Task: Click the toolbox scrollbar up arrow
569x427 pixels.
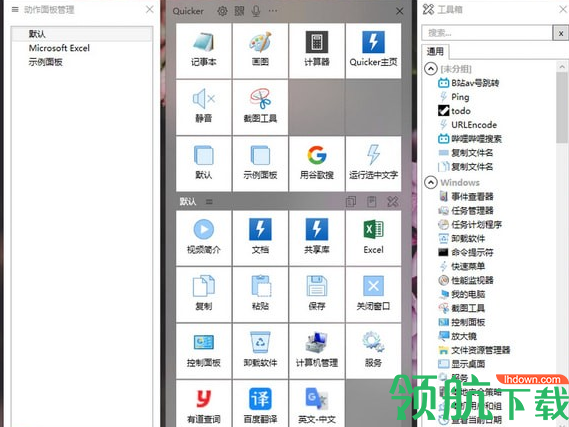Action: (562, 66)
